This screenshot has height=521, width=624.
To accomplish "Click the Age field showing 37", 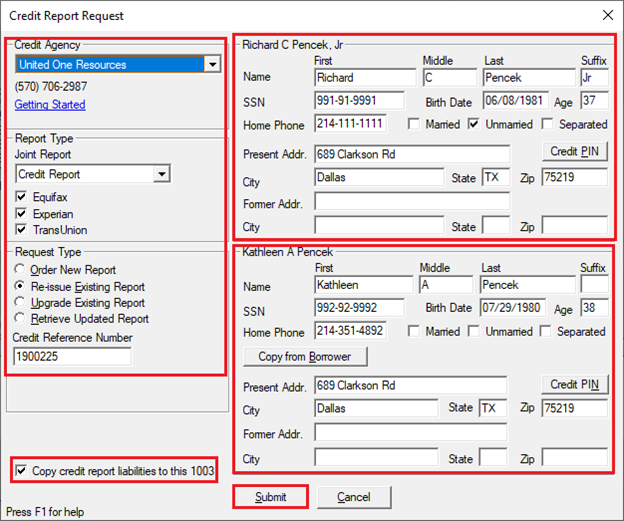I will point(595,101).
